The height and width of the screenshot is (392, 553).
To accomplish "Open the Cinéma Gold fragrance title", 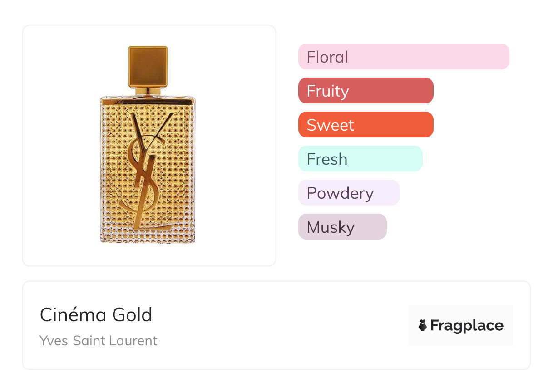I will pyautogui.click(x=96, y=315).
